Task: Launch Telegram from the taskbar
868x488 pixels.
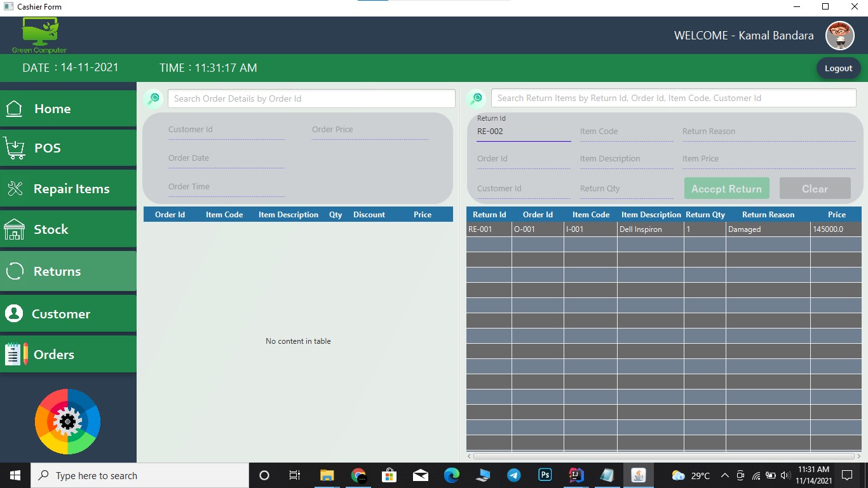Action: (513, 475)
